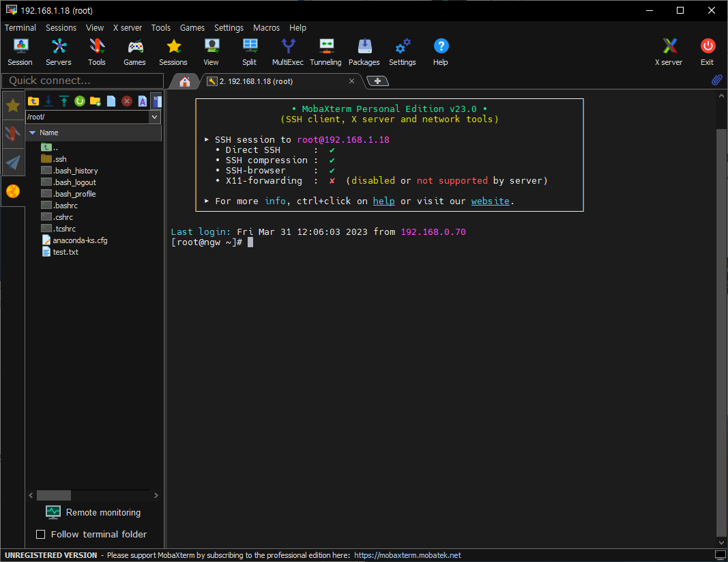Screen dimensions: 728x562
Task: Open the Servers tool
Action: (59, 52)
